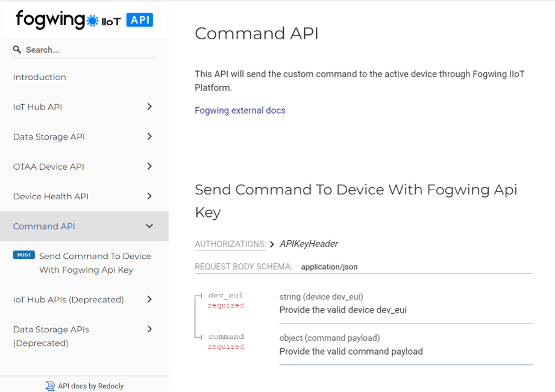Click 'Provide the valid device dev_eui' text
The width and height of the screenshot is (555, 392).
343,310
